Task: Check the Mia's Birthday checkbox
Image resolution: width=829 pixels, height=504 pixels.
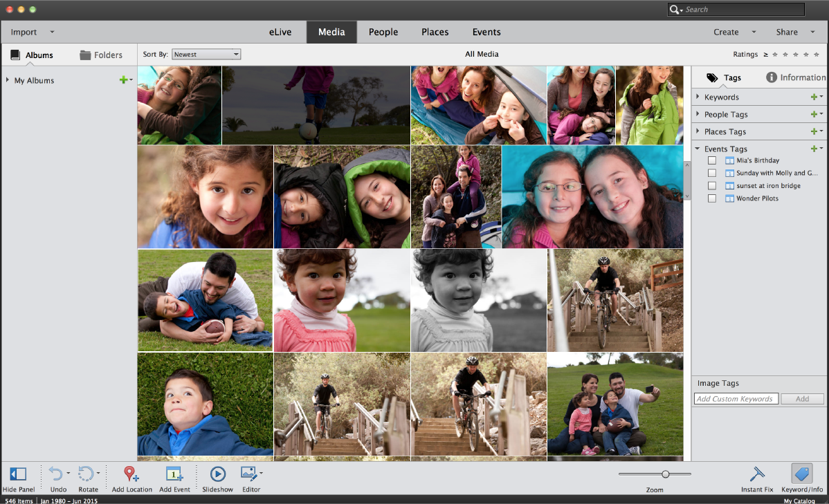Action: (712, 160)
